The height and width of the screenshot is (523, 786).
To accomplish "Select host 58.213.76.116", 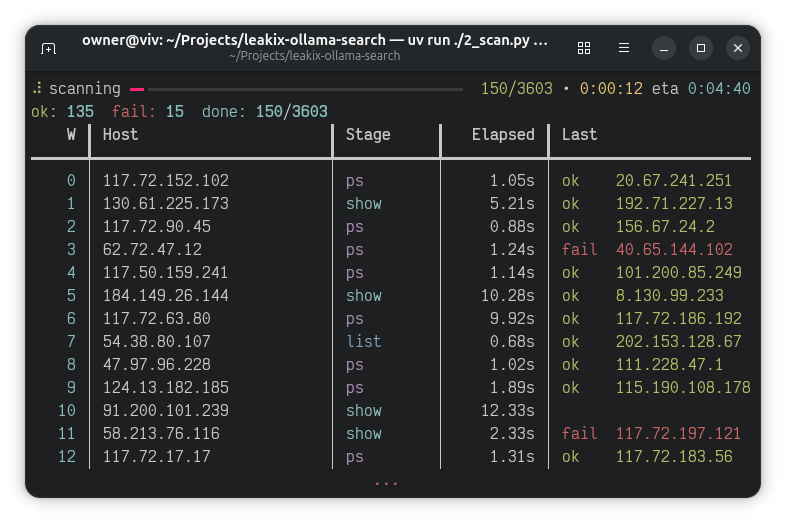I will click(161, 434).
